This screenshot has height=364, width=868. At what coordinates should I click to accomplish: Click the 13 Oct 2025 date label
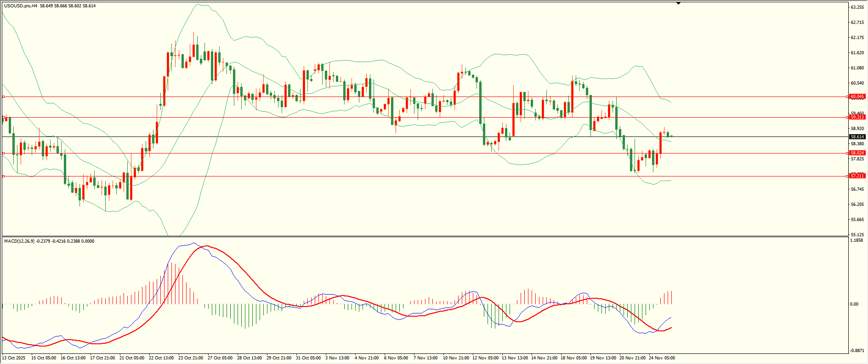point(14,358)
